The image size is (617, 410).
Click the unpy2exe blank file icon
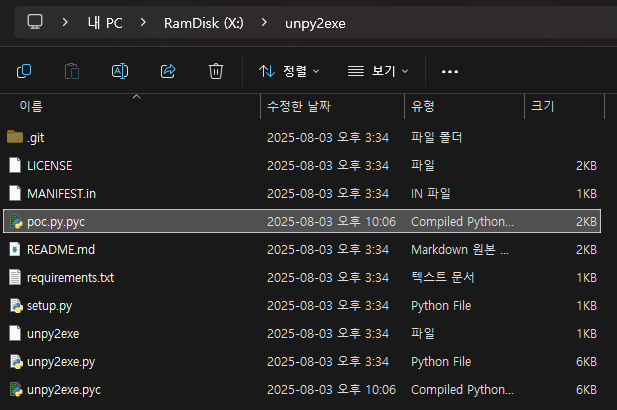coord(15,333)
